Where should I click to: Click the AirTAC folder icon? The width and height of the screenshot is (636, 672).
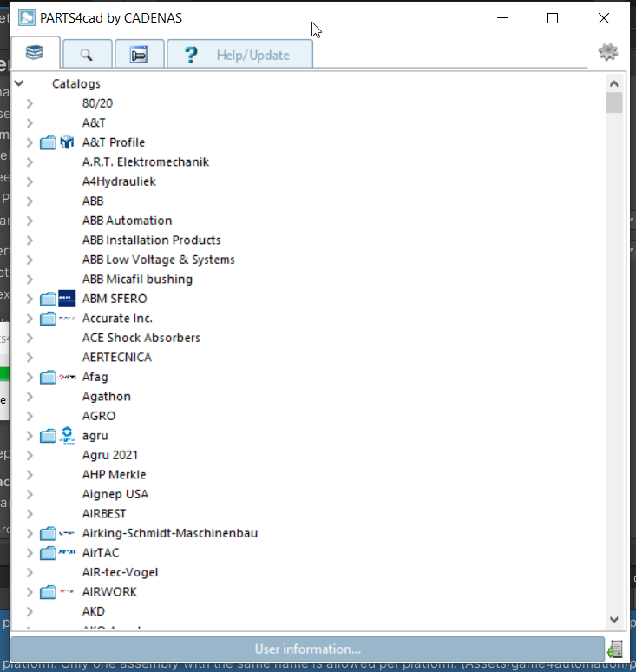[x=48, y=553]
